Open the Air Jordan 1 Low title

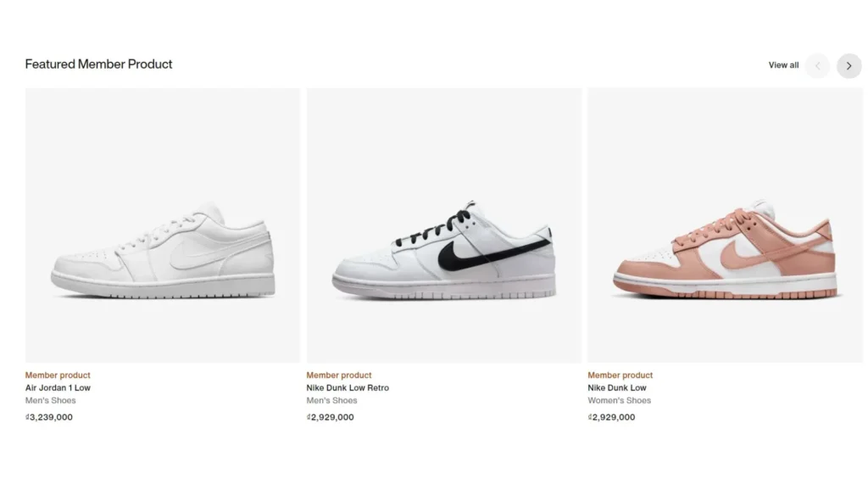point(58,388)
